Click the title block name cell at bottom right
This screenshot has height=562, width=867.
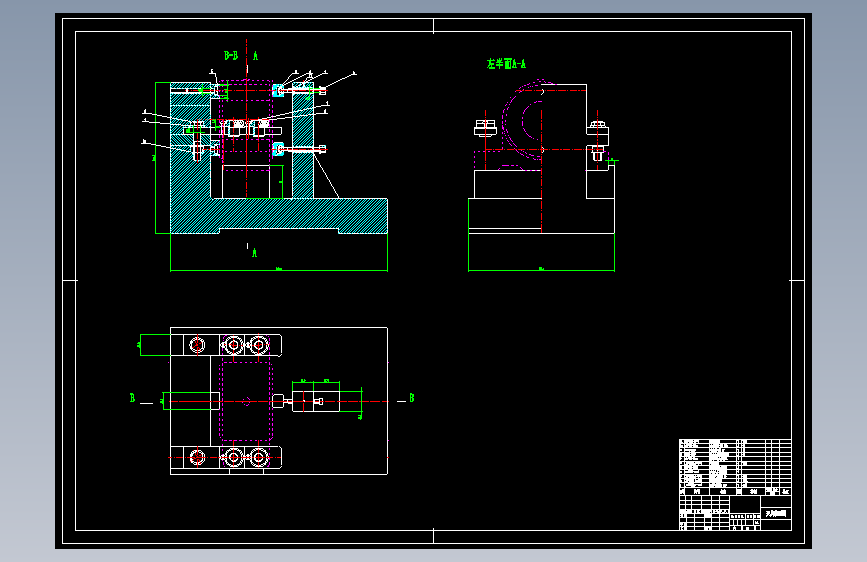pyautogui.click(x=776, y=513)
